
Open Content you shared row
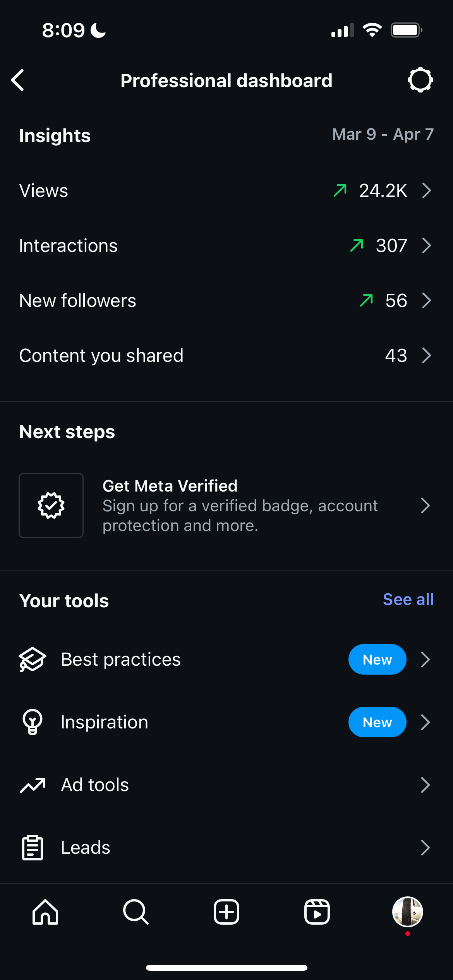[x=226, y=355]
